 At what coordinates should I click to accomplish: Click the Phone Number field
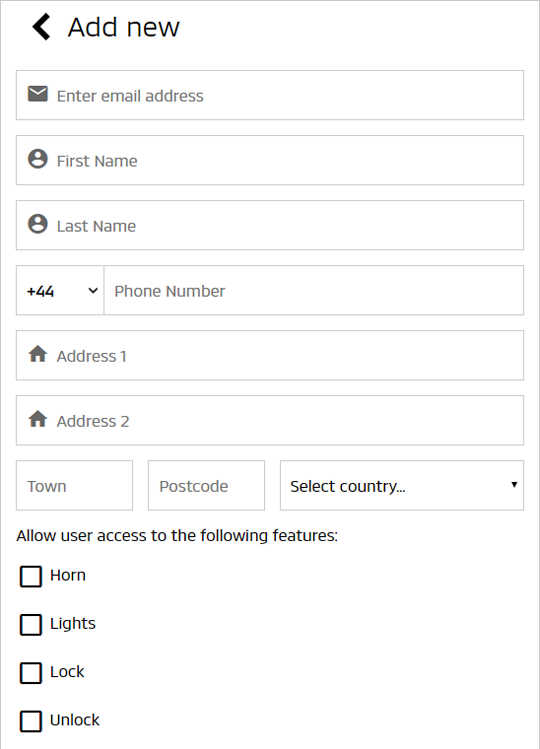314,290
